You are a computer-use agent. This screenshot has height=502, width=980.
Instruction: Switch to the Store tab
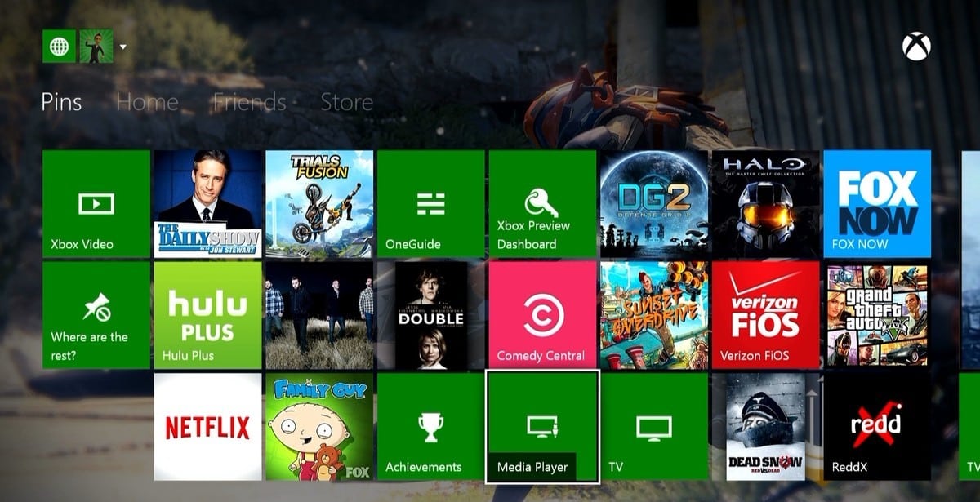347,102
